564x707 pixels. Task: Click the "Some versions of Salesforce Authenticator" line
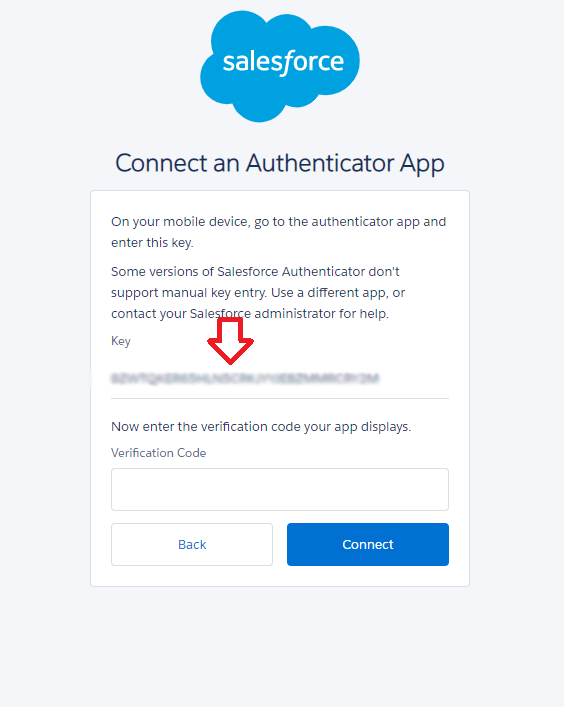(255, 271)
